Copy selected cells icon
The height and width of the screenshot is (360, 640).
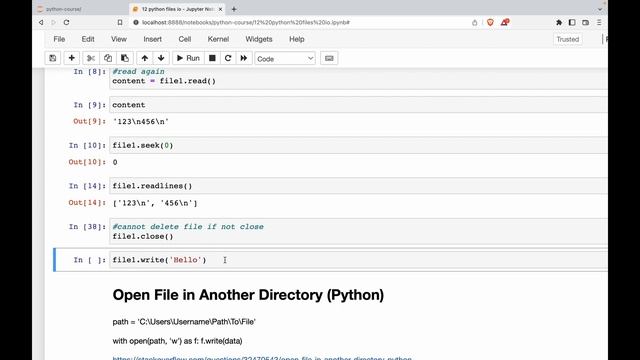coord(108,58)
